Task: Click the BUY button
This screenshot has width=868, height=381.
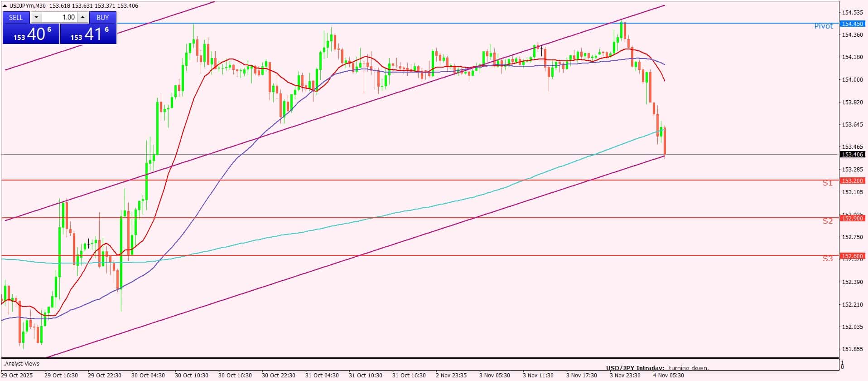Action: click(x=102, y=17)
